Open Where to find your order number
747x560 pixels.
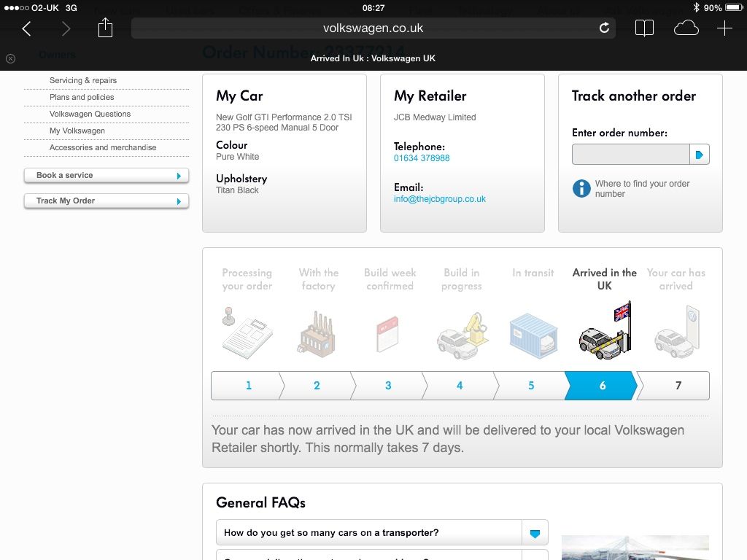pyautogui.click(x=642, y=189)
